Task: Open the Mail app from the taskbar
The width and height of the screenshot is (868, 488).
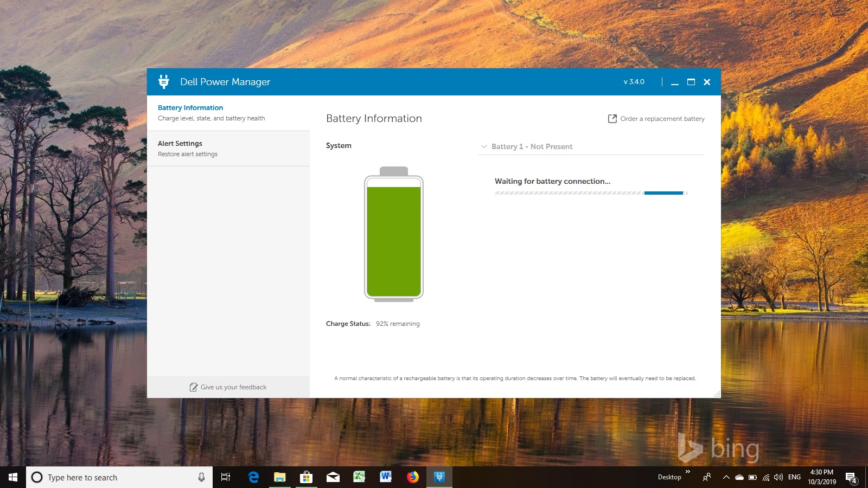Action: [x=333, y=477]
